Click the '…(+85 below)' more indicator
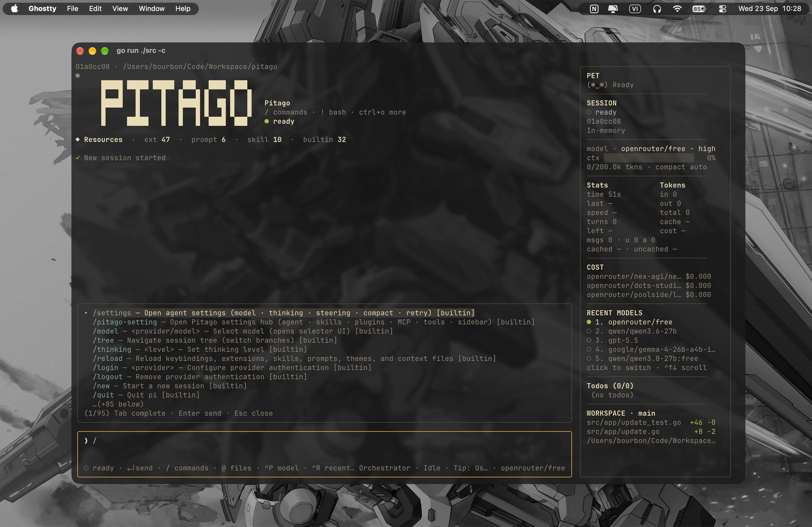 (x=118, y=404)
